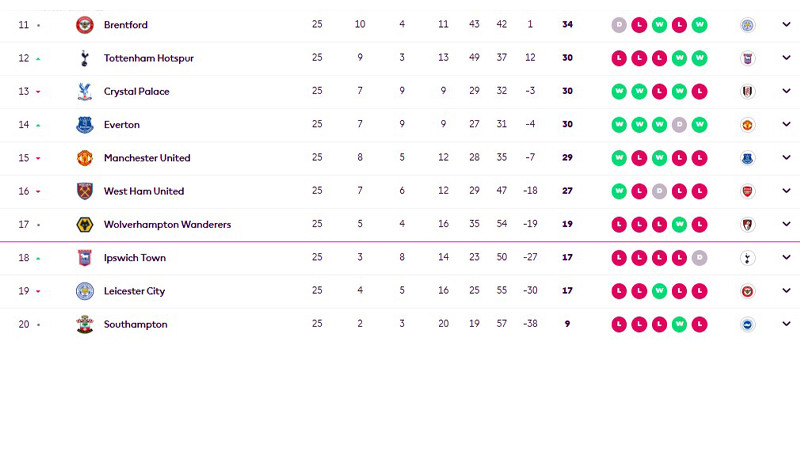Click Ipswich Town's latest draw form circle
800x450 pixels.
699,258
